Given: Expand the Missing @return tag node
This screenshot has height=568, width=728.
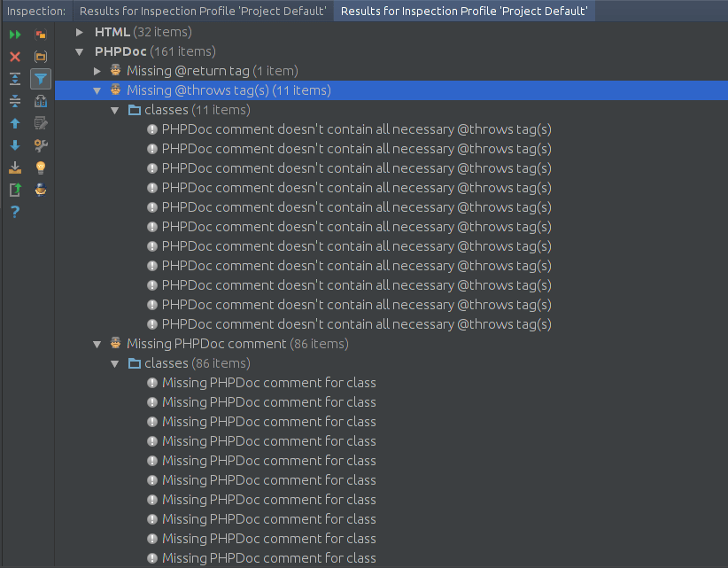Looking at the screenshot, I should 97,71.
